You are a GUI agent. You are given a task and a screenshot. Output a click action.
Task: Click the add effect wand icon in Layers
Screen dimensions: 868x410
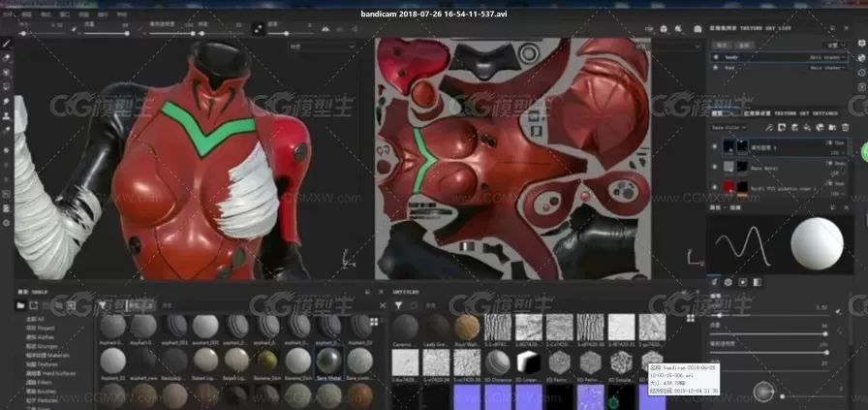(x=769, y=127)
